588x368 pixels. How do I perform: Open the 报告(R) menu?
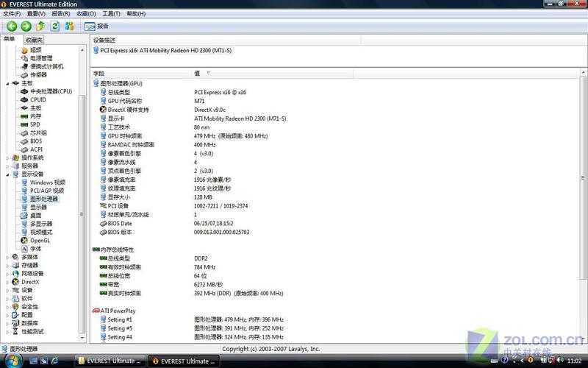tap(61, 13)
